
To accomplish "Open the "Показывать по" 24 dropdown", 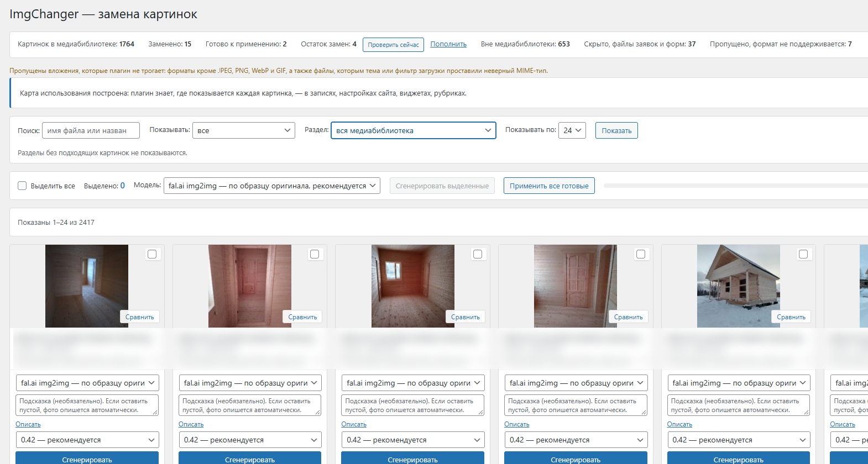I will tap(572, 130).
